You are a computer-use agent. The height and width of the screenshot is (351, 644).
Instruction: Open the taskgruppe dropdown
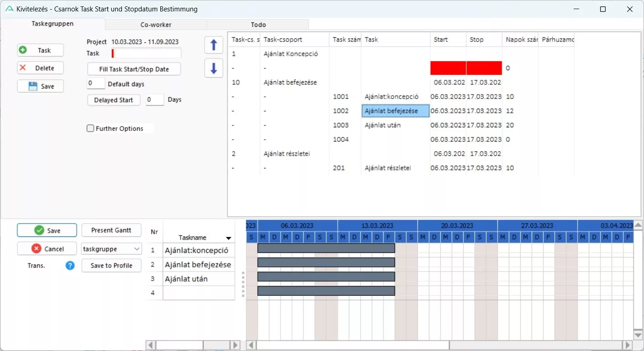[111, 249]
